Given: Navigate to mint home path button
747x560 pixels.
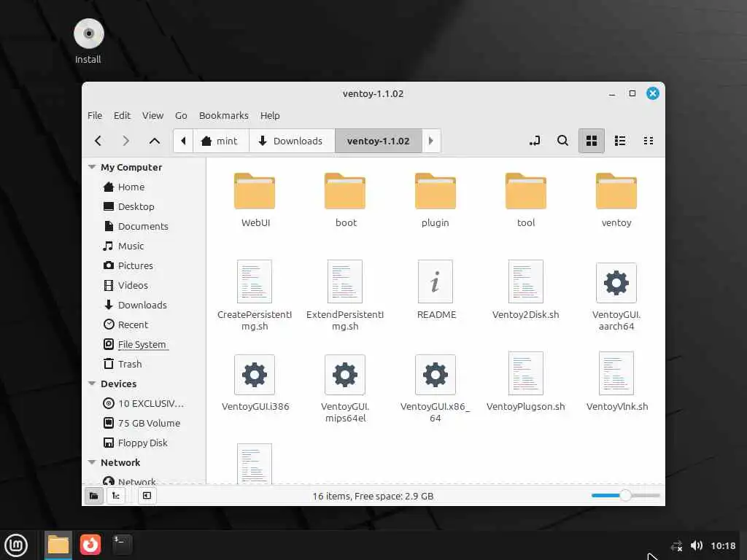Looking at the screenshot, I should [x=220, y=141].
